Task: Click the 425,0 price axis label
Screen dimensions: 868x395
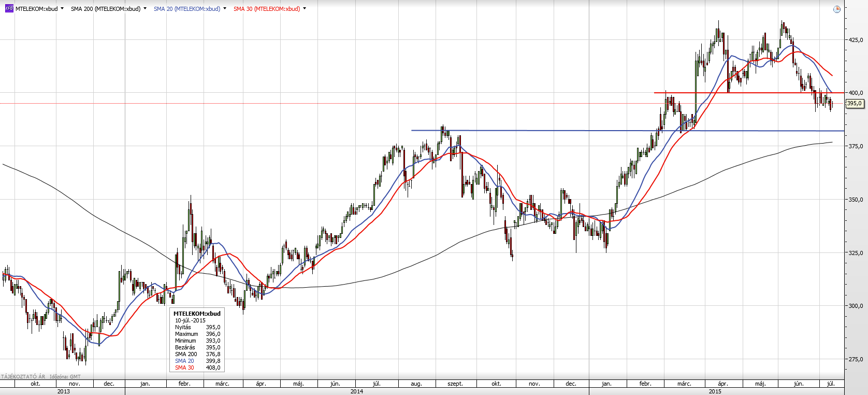Action: click(856, 40)
